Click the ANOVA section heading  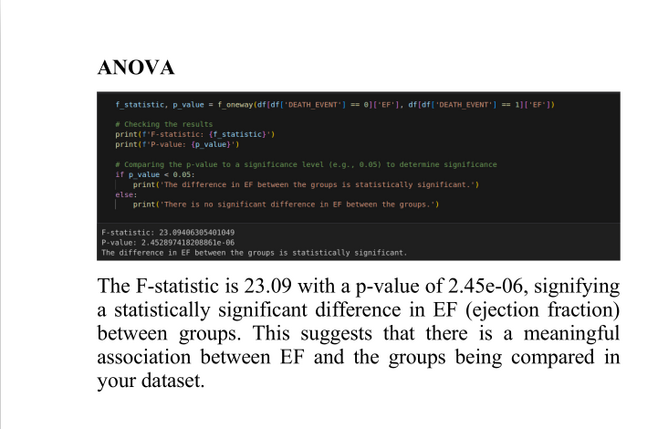tap(136, 68)
